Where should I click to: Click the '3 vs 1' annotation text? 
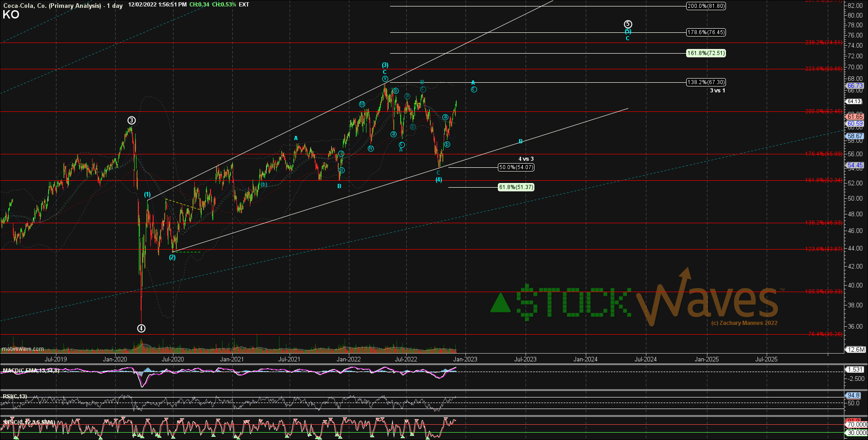718,91
